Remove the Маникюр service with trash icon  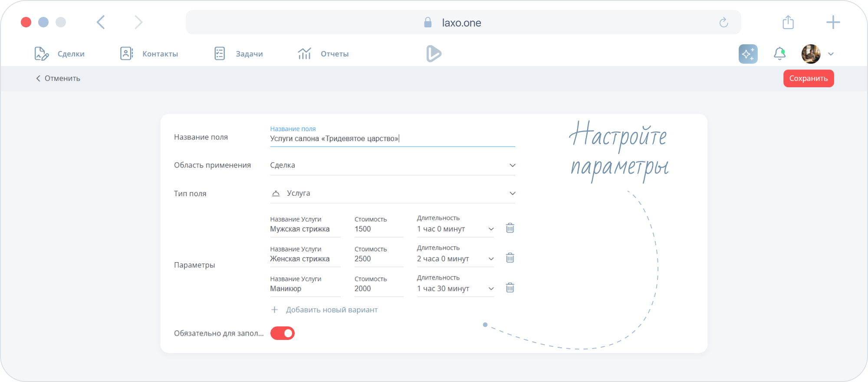pyautogui.click(x=510, y=288)
